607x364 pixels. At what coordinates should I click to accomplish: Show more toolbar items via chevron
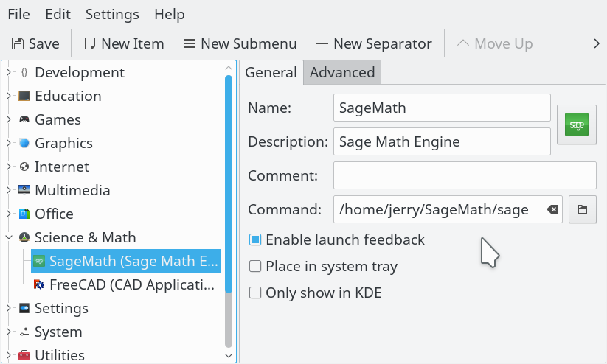coord(597,43)
